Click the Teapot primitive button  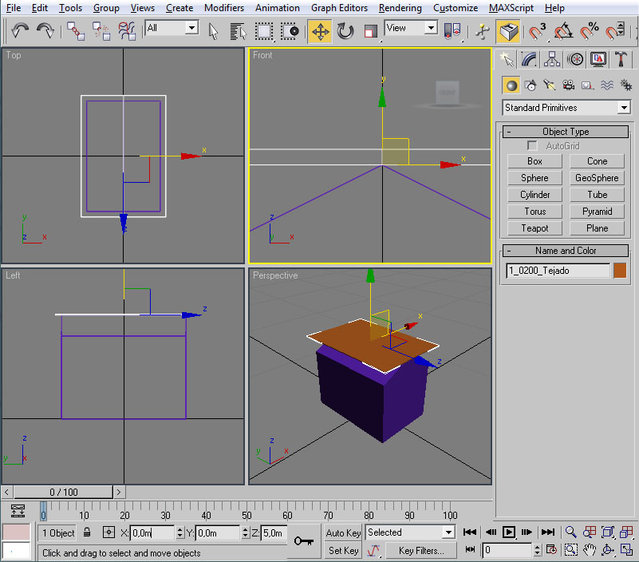(535, 228)
